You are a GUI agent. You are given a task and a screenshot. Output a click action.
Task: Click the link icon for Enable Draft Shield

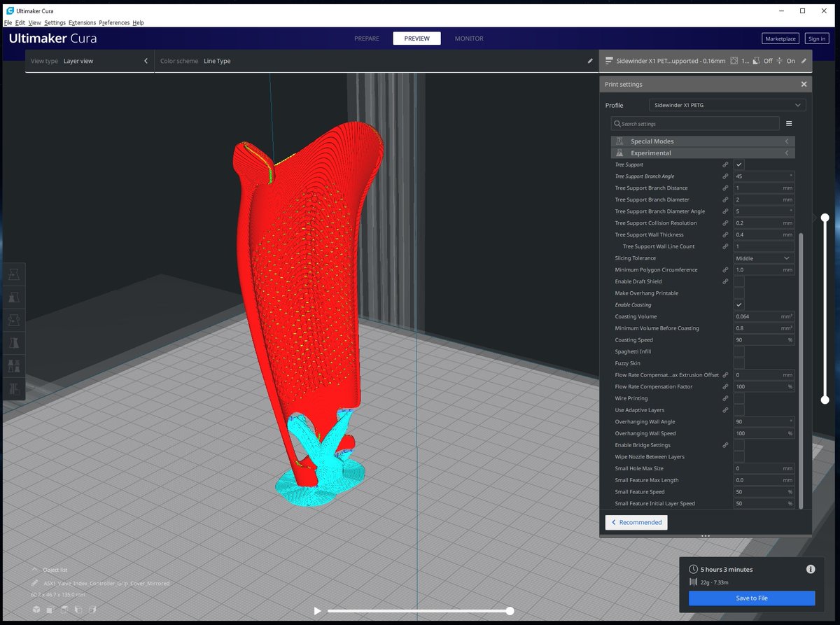(x=725, y=281)
